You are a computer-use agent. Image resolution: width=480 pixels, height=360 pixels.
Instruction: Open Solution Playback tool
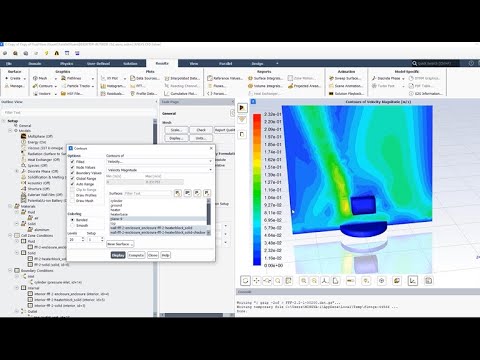click(346, 94)
